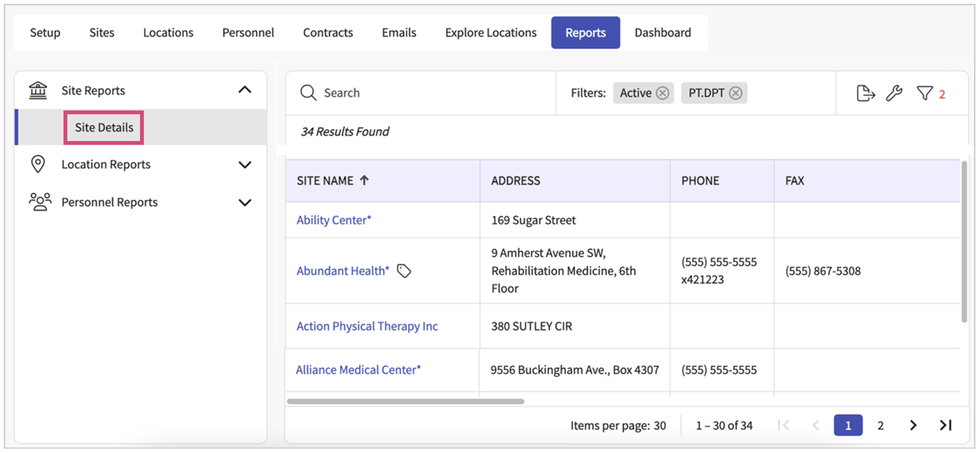Screen dimensions: 980x454
Task: Click the search magnifier icon
Action: (x=308, y=93)
